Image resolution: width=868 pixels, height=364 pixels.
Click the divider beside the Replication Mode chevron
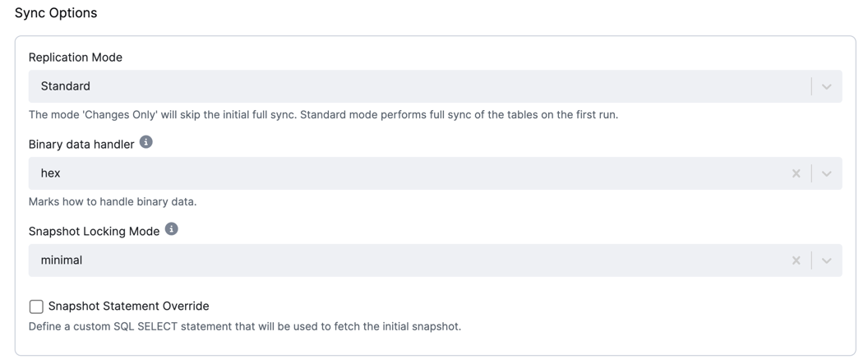811,86
